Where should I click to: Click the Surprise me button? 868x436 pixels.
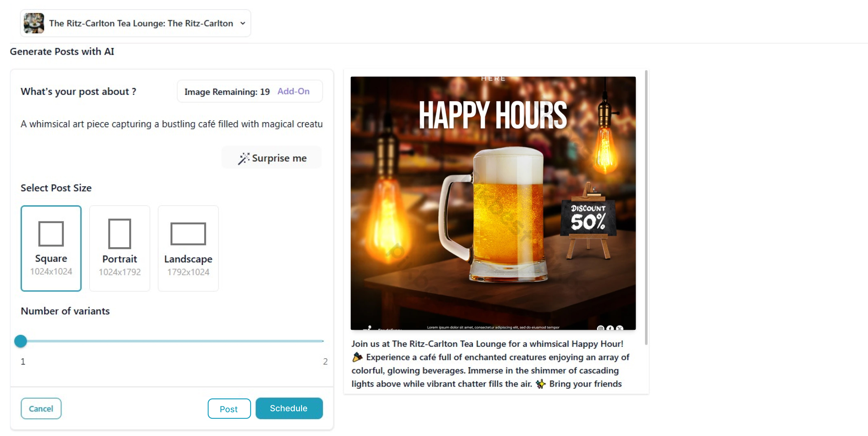pos(272,158)
